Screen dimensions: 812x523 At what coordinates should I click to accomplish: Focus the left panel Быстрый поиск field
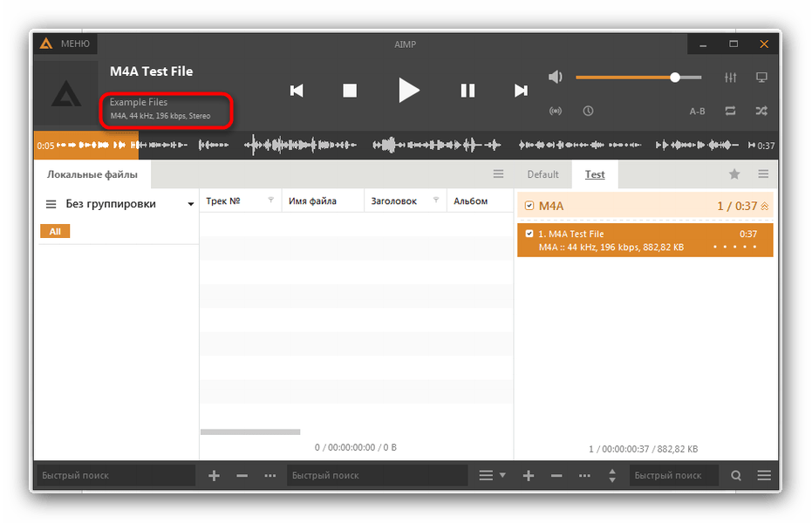[116, 475]
